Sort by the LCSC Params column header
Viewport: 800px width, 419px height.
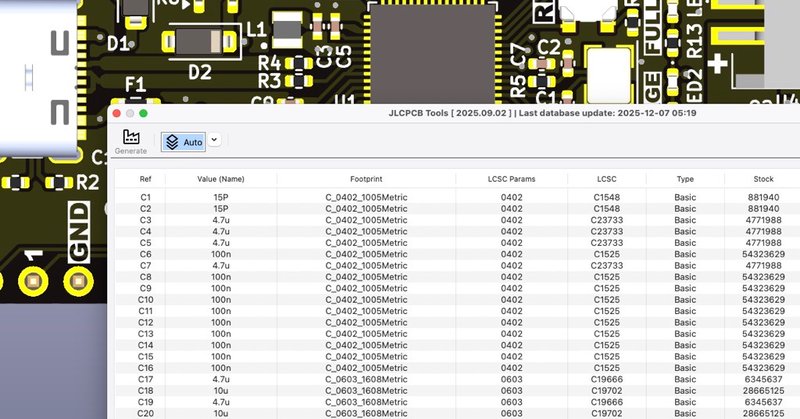pyautogui.click(x=512, y=179)
